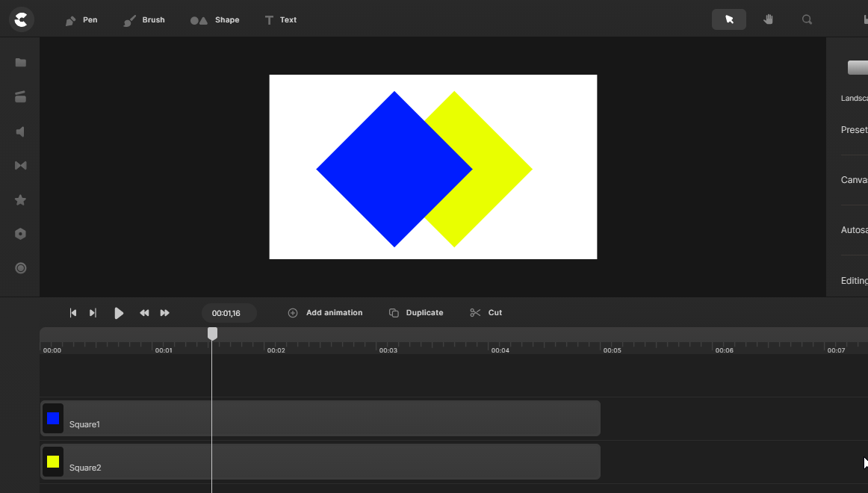This screenshot has width=868, height=493.
Task: Select the Brush tool
Action: [x=144, y=20]
